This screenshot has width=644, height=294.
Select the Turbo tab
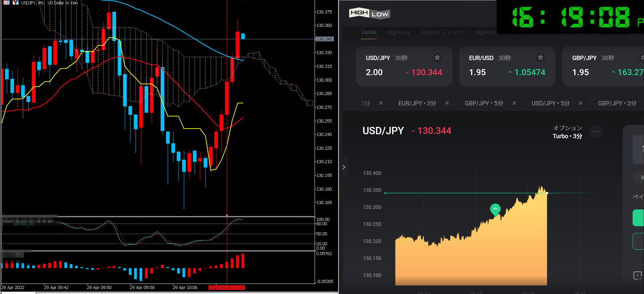369,32
